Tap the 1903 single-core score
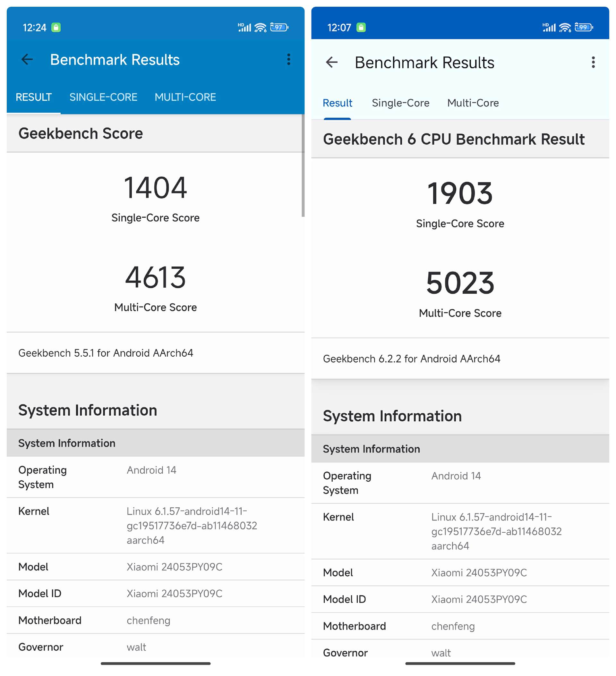Image resolution: width=616 pixels, height=676 pixels. pos(460,193)
